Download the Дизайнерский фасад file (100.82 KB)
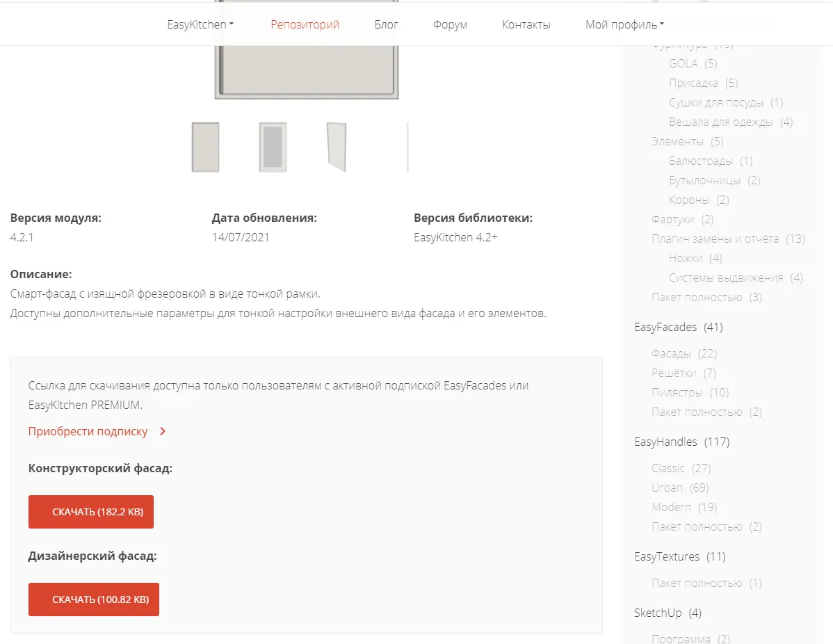 tap(94, 599)
